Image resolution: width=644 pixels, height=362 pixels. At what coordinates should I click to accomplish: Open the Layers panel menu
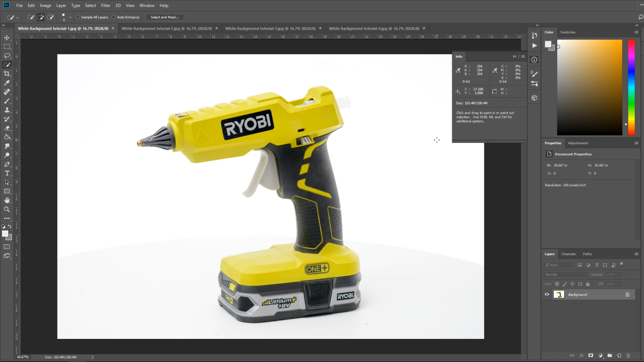coord(636,254)
